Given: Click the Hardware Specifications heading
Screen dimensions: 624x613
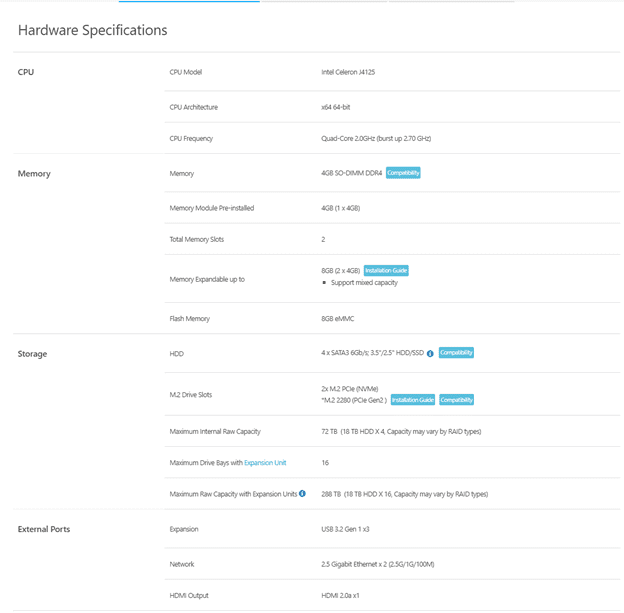Looking at the screenshot, I should click(93, 30).
